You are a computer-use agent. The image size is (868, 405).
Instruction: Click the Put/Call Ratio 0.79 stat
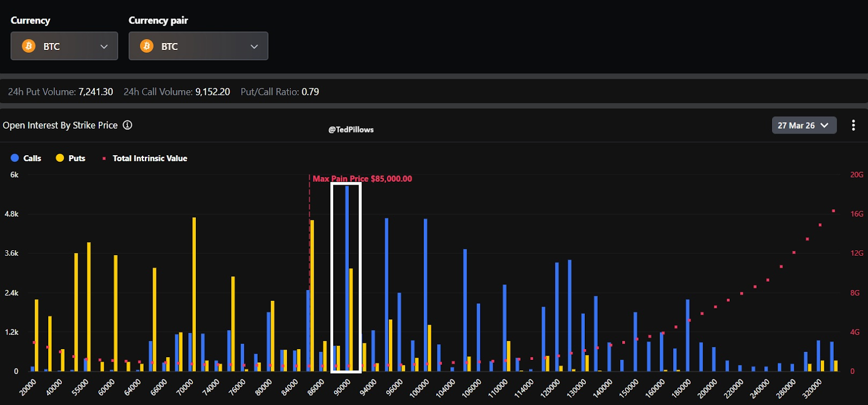(x=279, y=92)
